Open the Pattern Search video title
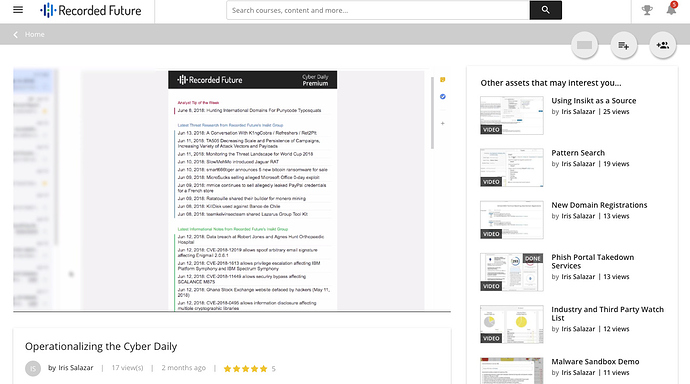 [x=578, y=153]
